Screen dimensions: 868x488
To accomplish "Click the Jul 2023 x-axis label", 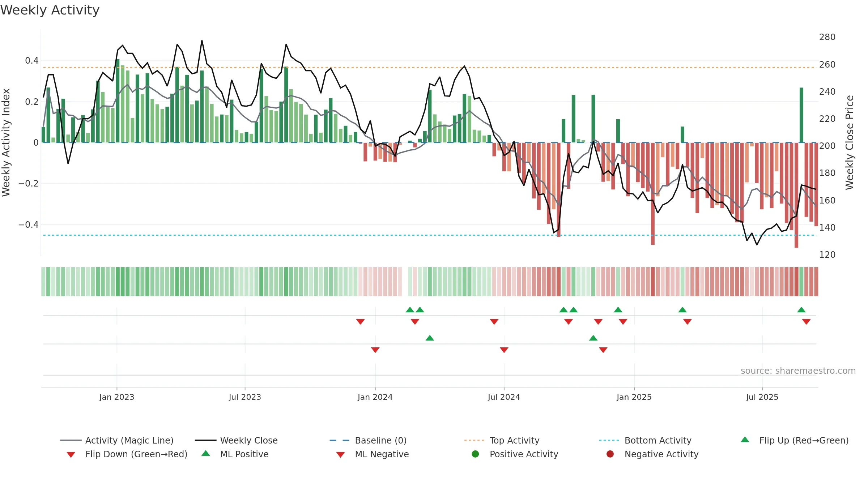I will [245, 397].
